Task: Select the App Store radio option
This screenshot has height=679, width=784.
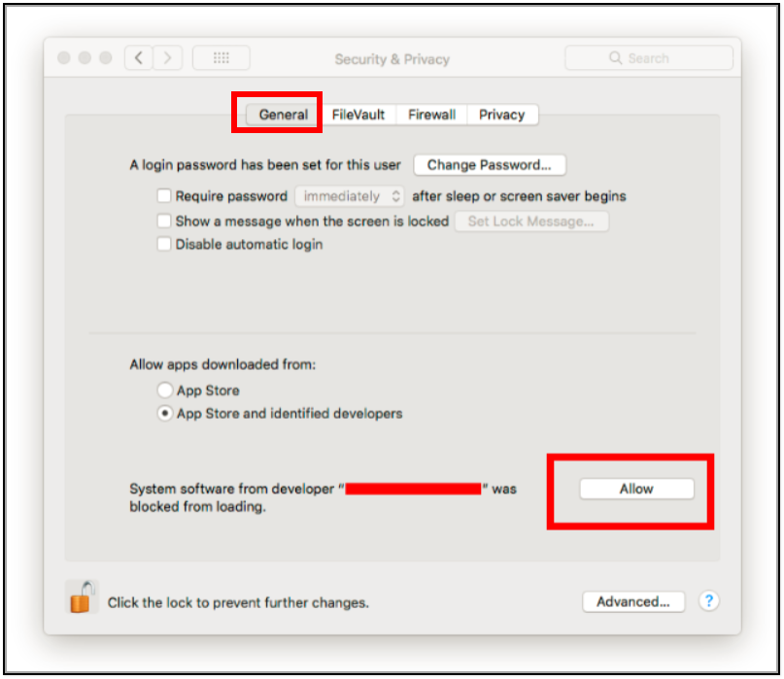Action: point(165,390)
